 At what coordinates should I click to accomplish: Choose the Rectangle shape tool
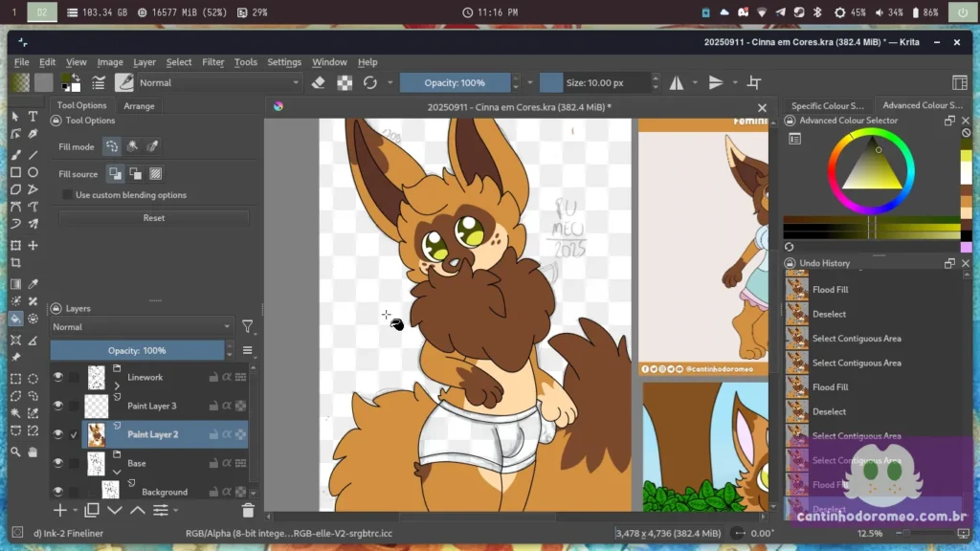pyautogui.click(x=15, y=172)
